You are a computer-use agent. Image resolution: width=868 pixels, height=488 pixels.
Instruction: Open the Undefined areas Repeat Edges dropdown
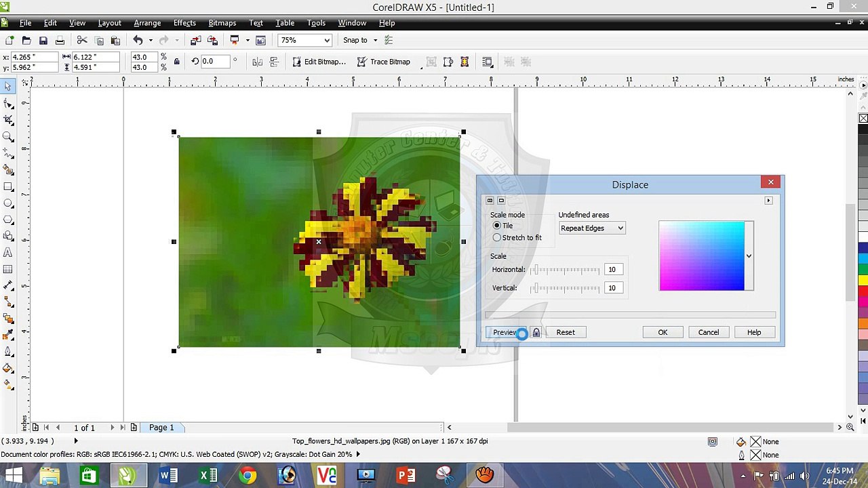[x=592, y=228]
